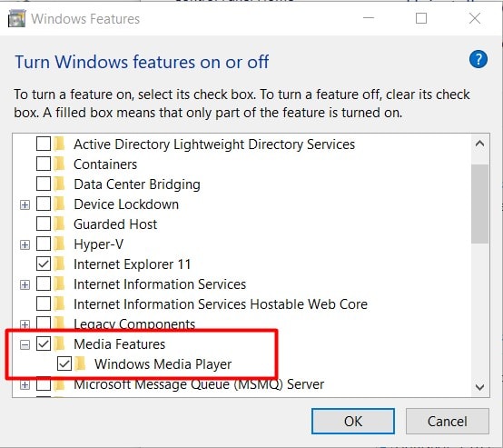Uncheck the Windows Media Player checkbox
Image resolution: width=503 pixels, height=448 pixels.
pyautogui.click(x=64, y=363)
